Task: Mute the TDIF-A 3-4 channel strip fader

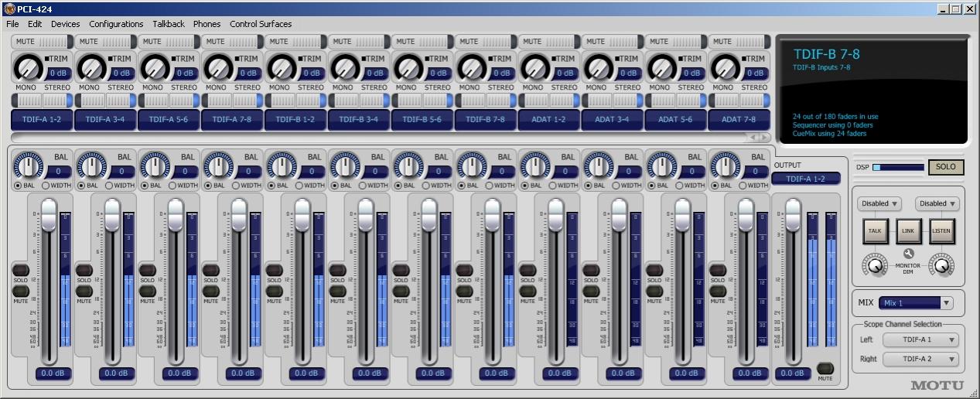Action: coord(84,291)
